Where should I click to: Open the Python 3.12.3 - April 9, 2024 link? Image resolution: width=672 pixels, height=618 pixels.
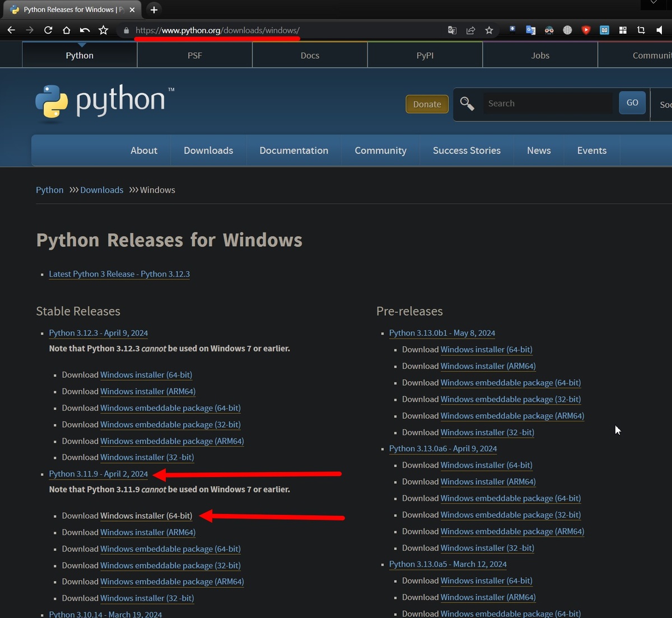tap(99, 333)
